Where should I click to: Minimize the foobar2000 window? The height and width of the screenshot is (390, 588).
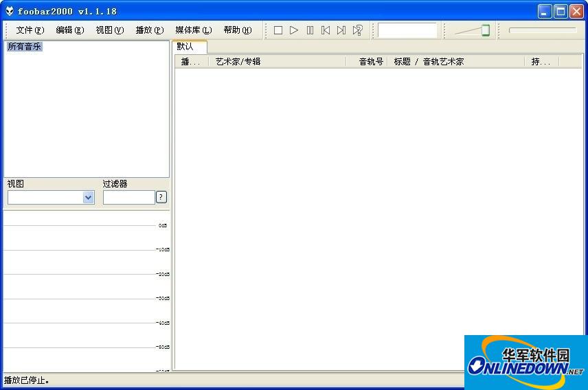pos(545,12)
